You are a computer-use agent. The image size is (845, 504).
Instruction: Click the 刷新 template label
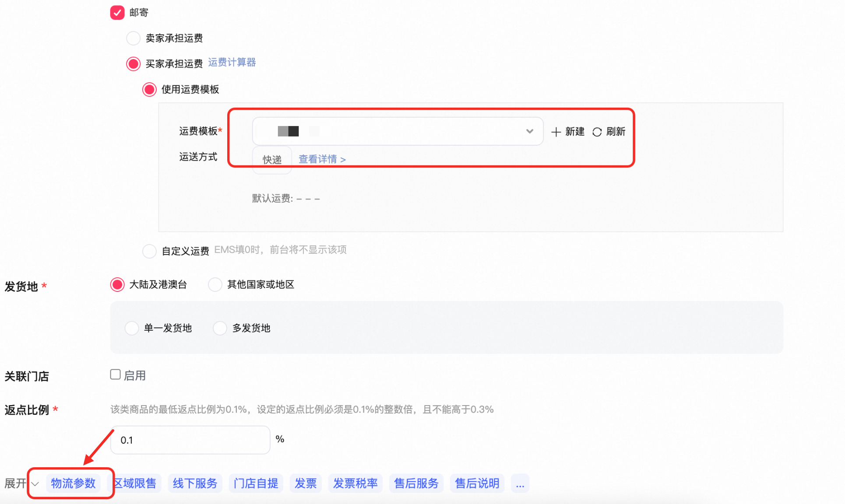pyautogui.click(x=616, y=132)
